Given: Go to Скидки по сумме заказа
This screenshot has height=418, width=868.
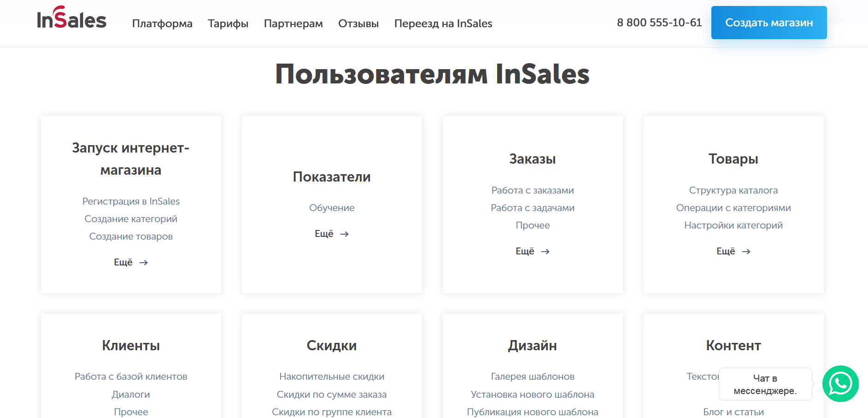Looking at the screenshot, I should click(x=332, y=394).
